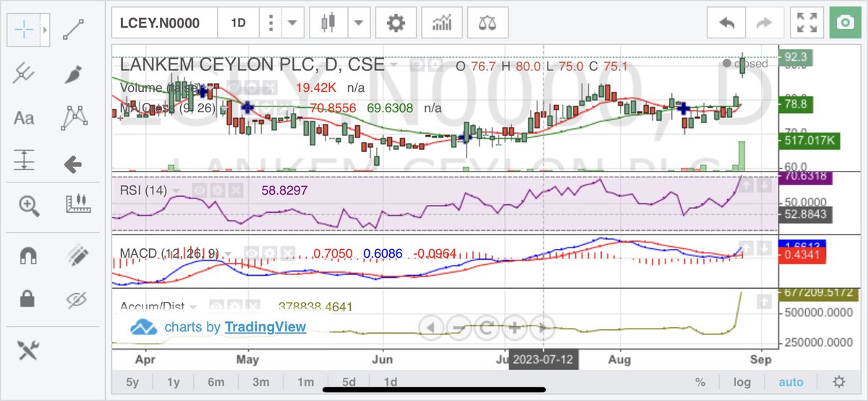
Task: Open the time interval dropdown
Action: [292, 22]
